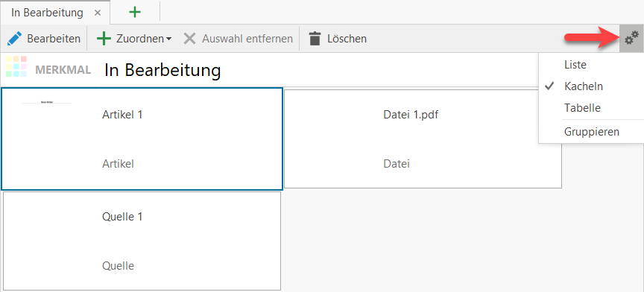This screenshot has width=644, height=292.
Task: Click the Löschen button label
Action: tap(347, 39)
